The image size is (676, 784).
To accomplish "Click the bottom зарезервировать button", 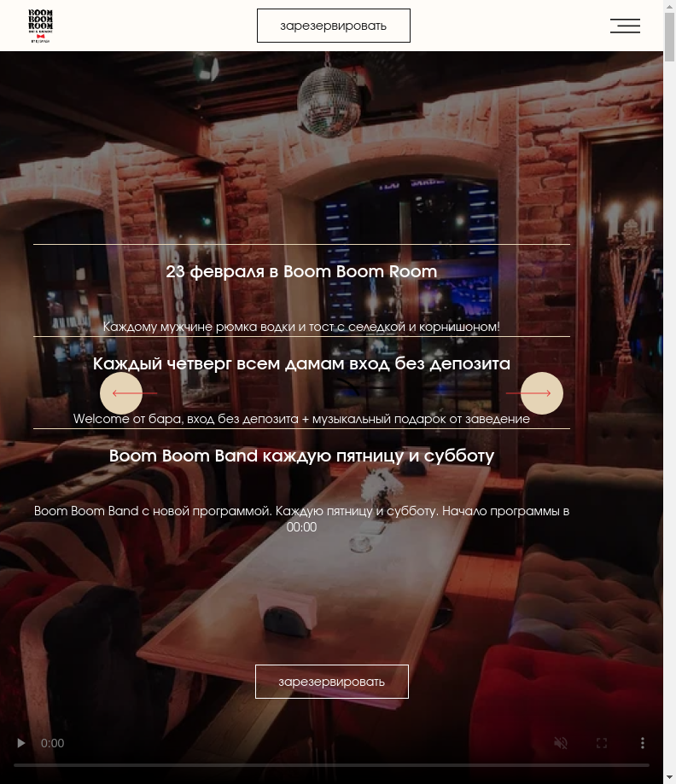I will pos(332,682).
